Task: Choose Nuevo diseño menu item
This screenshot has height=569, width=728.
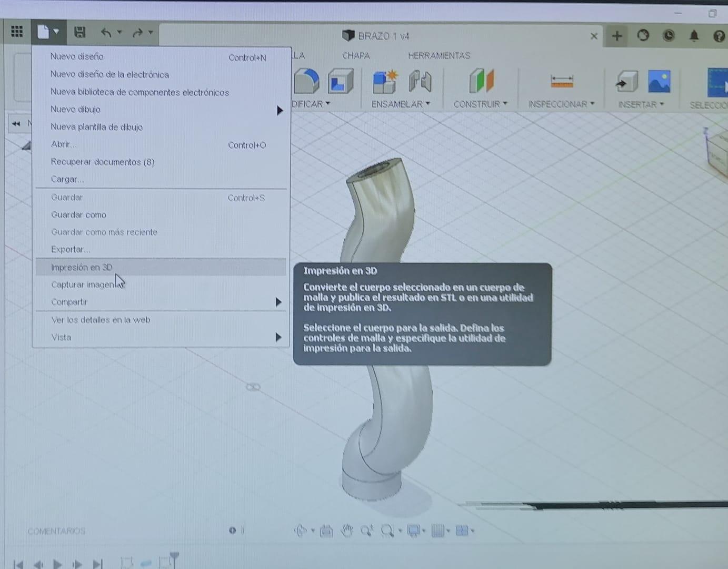Action: coord(161,57)
